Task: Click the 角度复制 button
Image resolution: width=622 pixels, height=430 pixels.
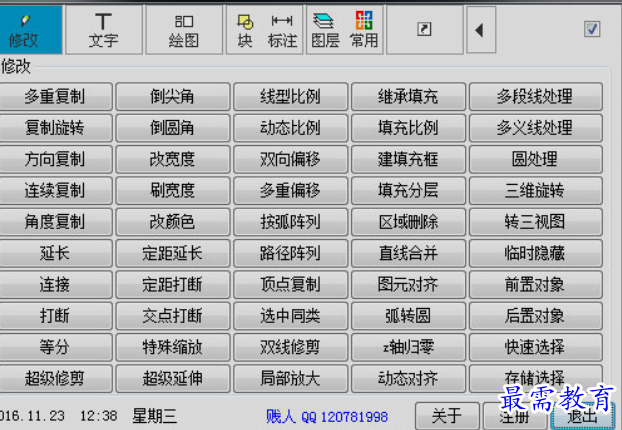Action: coord(55,222)
